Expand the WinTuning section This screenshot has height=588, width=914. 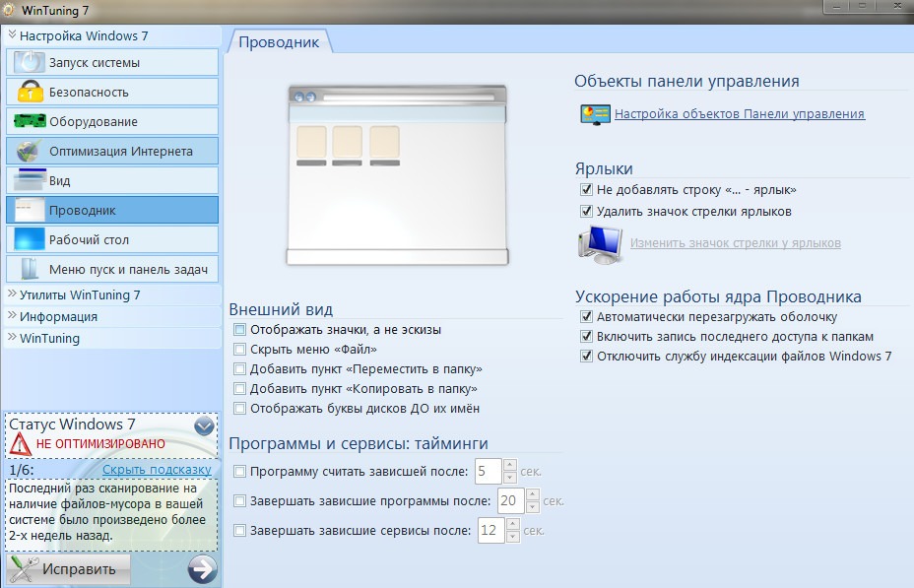12,338
